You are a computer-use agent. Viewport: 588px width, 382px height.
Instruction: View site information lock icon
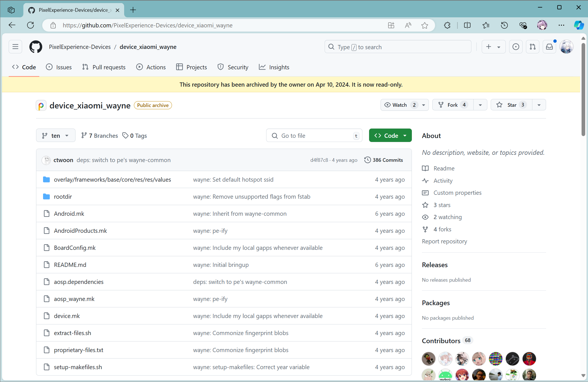(53, 25)
